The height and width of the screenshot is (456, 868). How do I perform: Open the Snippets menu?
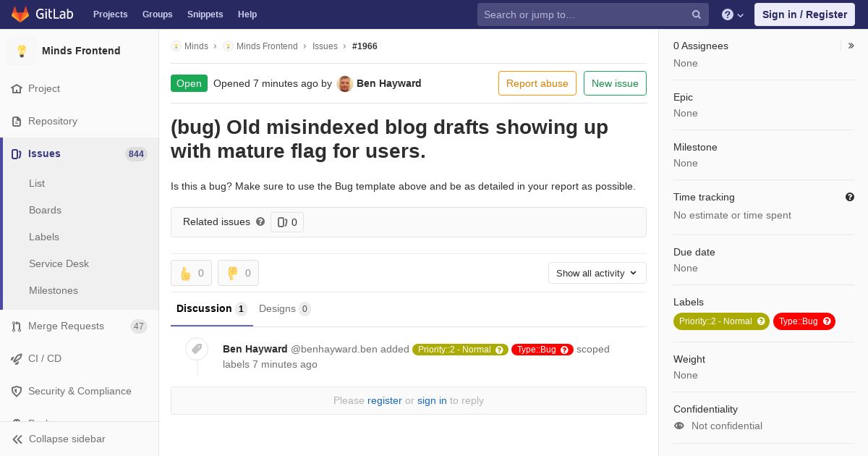pyautogui.click(x=205, y=14)
